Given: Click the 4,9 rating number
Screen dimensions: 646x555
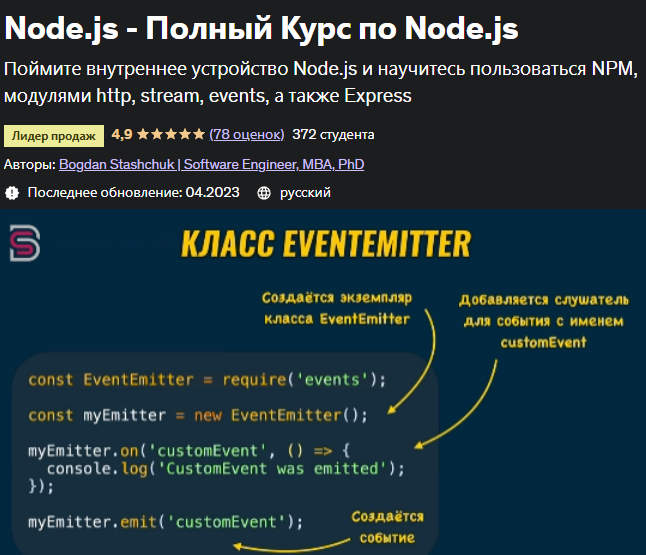Looking at the screenshot, I should (x=122, y=134).
